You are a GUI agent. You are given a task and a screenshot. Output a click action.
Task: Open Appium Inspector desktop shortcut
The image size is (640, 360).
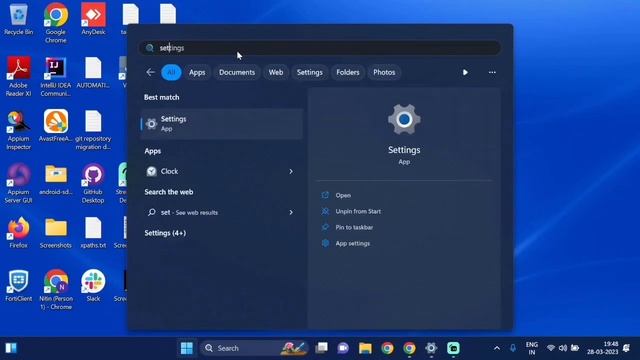coord(18,130)
